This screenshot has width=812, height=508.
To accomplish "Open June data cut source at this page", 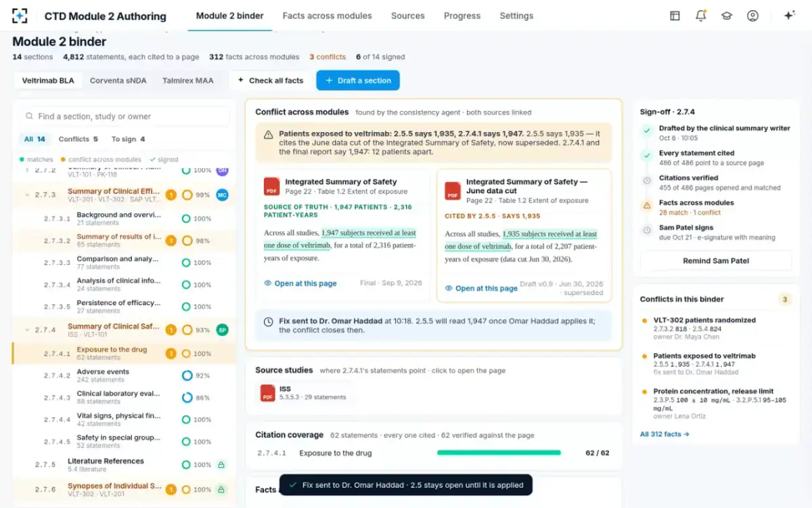I will tap(481, 289).
